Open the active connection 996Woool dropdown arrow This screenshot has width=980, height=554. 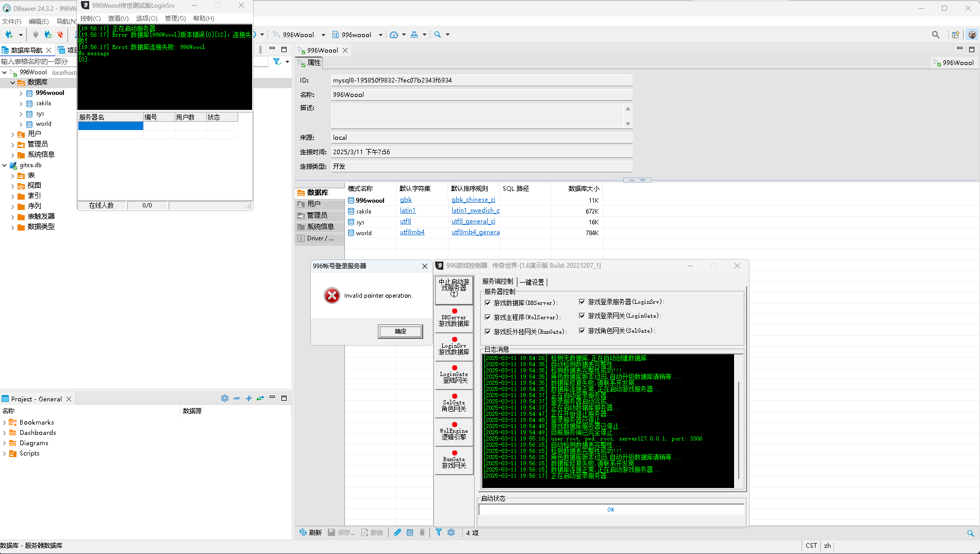tap(323, 35)
